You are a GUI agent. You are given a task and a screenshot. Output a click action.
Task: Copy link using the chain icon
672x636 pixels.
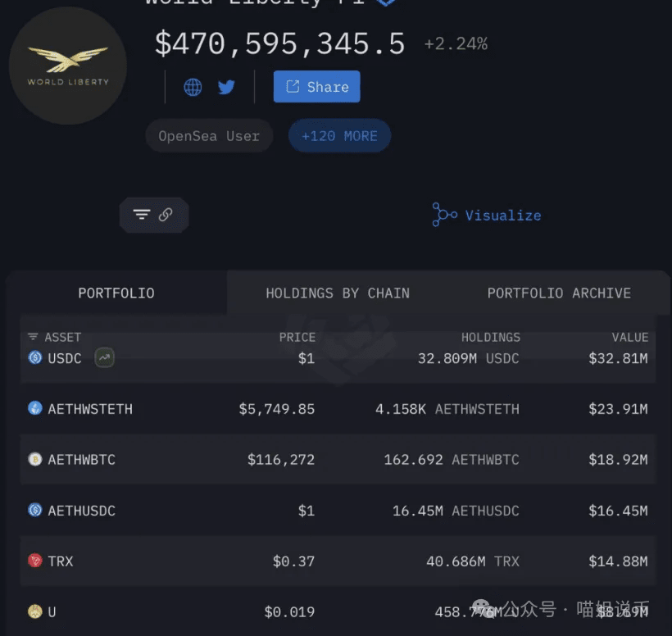click(x=166, y=214)
